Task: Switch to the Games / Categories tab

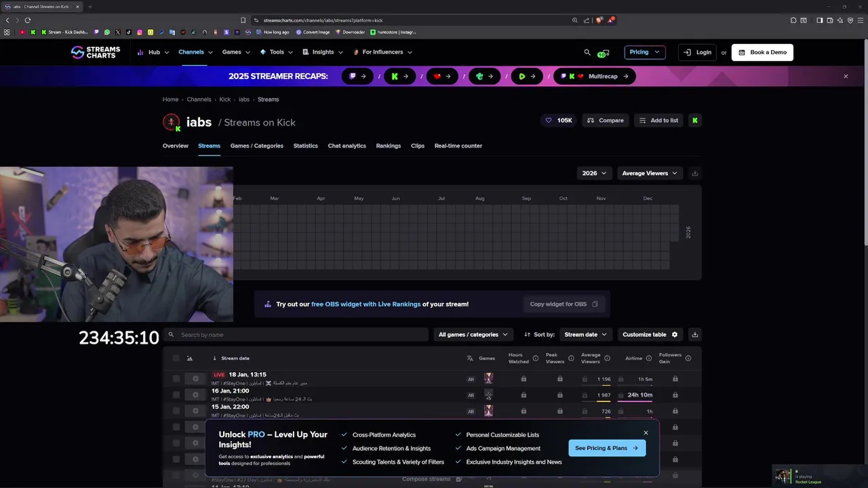Action: 257,146
